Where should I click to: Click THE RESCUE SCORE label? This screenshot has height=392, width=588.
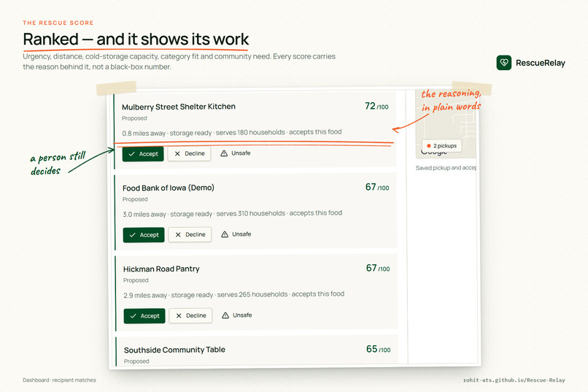[58, 23]
